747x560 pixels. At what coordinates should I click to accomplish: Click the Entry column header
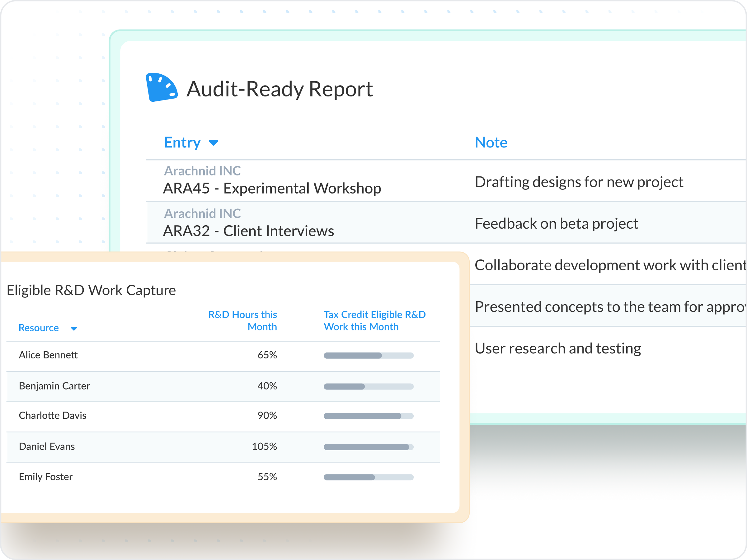coord(182,142)
